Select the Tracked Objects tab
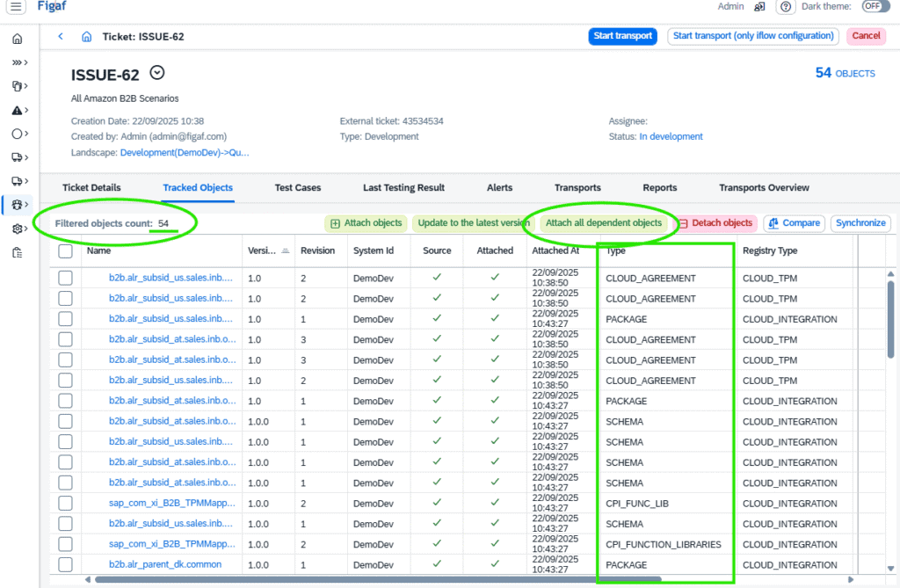 198,188
